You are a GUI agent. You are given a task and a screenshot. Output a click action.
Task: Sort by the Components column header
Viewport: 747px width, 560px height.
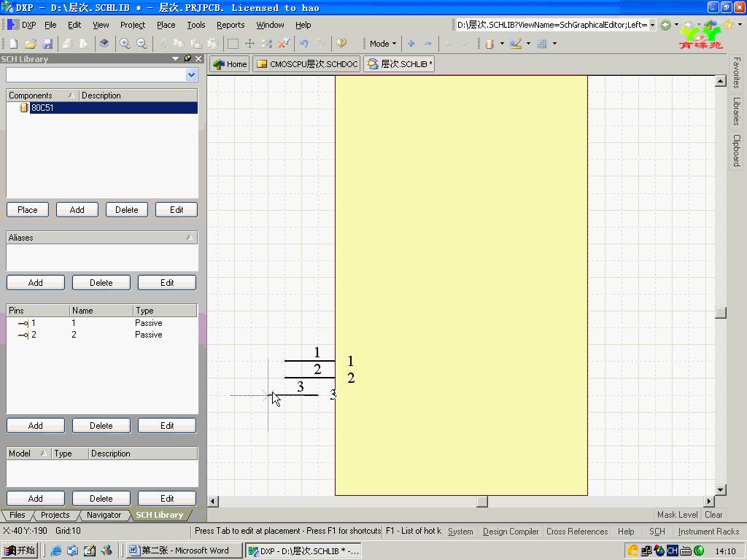pyautogui.click(x=42, y=96)
